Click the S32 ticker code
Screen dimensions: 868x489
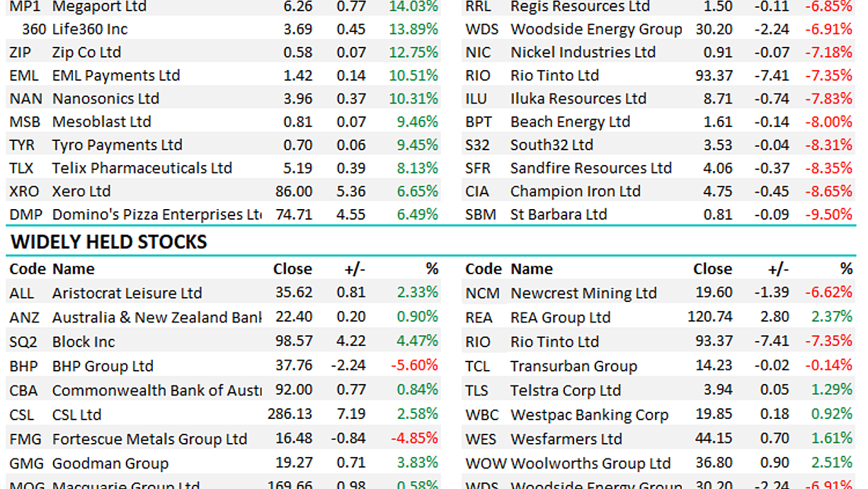pyautogui.click(x=478, y=145)
